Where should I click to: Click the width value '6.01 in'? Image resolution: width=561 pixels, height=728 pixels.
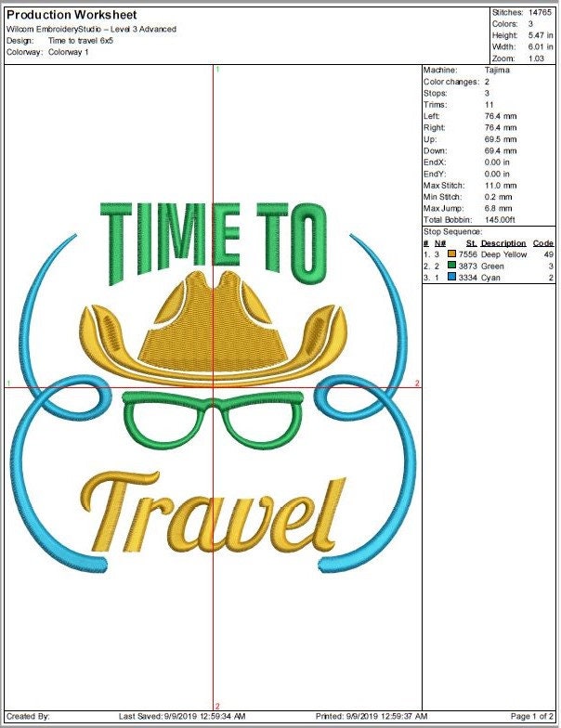[541, 46]
